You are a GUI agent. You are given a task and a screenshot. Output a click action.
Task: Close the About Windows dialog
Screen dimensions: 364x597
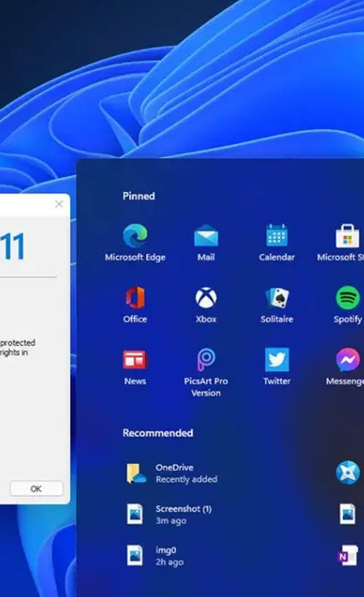click(59, 204)
